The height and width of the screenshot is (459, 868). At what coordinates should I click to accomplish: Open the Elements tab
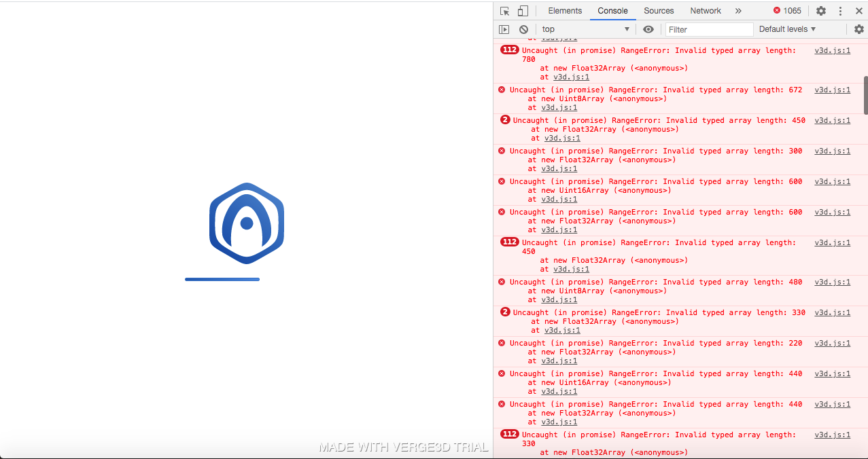[x=566, y=11]
